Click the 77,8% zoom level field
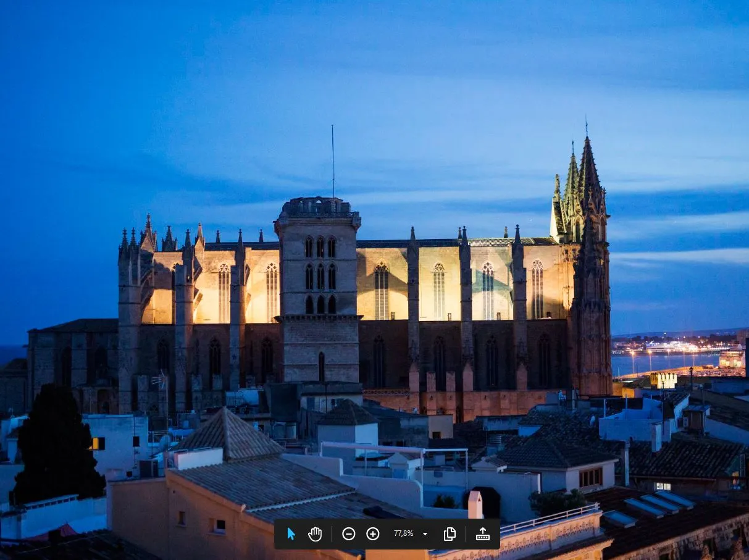The height and width of the screenshot is (560, 749). click(x=403, y=534)
